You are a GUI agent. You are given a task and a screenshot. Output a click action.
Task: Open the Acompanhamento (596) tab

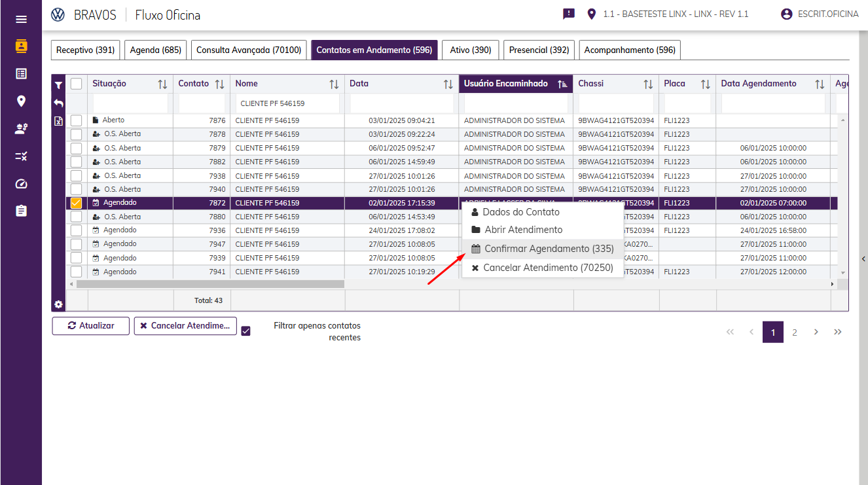coord(630,50)
